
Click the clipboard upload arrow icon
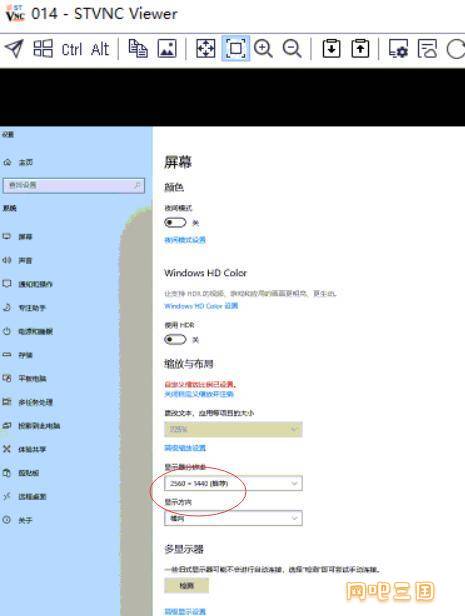click(x=360, y=49)
